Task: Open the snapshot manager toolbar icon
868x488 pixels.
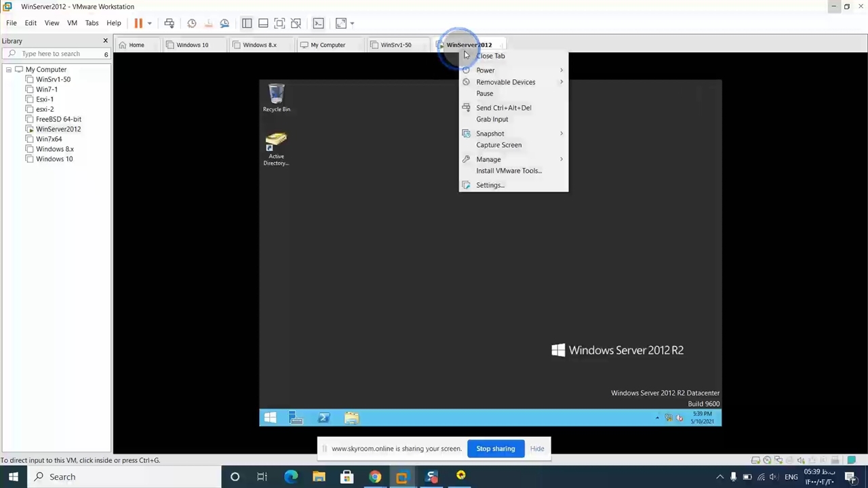Action: (x=224, y=23)
